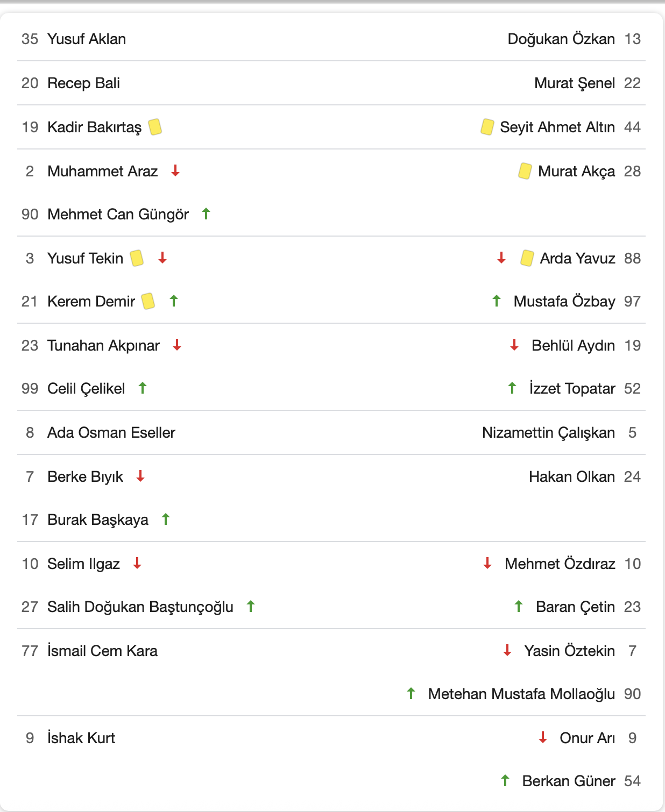Select Nizamettin Çalışkan player name
665x812 pixels.
point(548,432)
